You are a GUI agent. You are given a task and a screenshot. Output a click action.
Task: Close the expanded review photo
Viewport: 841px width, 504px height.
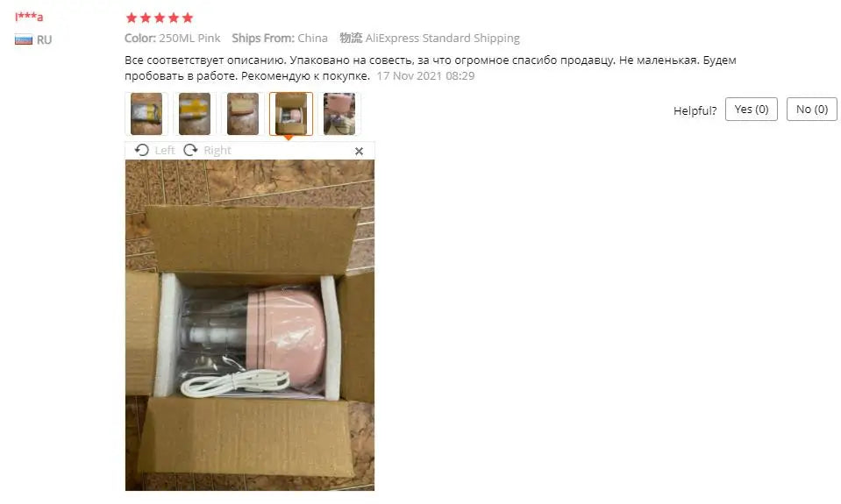[x=359, y=151]
